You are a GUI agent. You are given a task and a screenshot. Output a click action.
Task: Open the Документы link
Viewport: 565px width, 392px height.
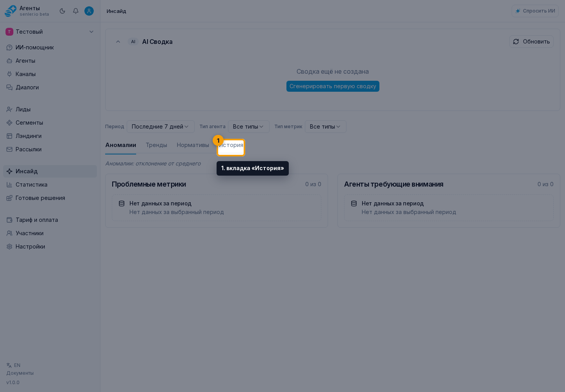pos(20,373)
